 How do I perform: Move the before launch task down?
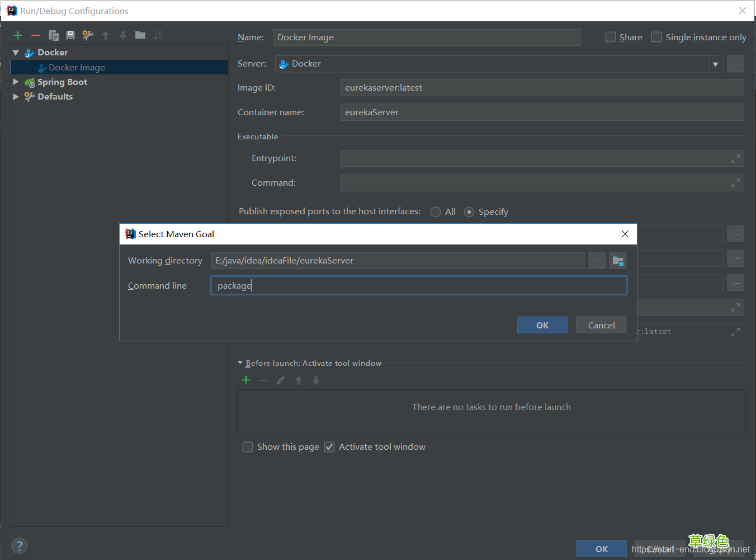tap(316, 380)
